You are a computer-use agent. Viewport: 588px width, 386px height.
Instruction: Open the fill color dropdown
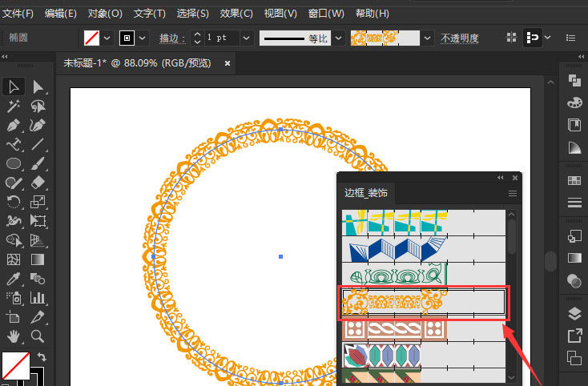(x=107, y=38)
